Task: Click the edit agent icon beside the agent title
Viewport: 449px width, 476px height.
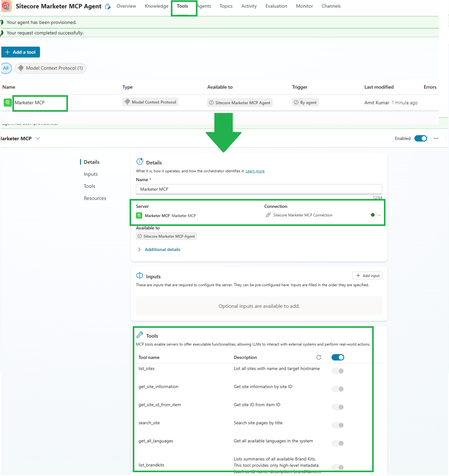Action: point(108,6)
